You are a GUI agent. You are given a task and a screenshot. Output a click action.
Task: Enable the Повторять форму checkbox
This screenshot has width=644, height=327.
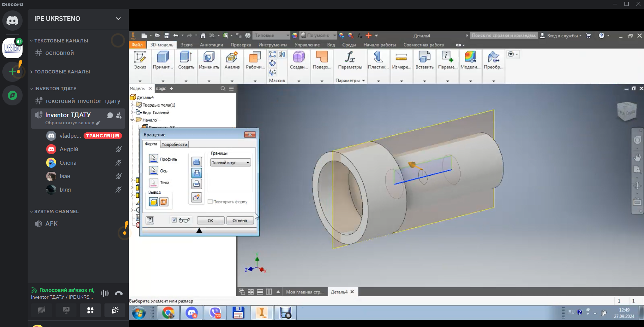tap(210, 202)
